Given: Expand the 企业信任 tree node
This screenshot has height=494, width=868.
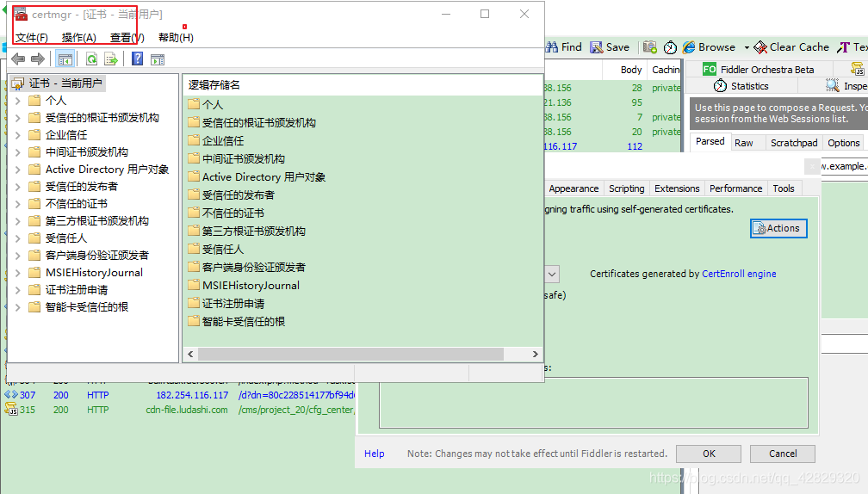Looking at the screenshot, I should pyautogui.click(x=18, y=135).
